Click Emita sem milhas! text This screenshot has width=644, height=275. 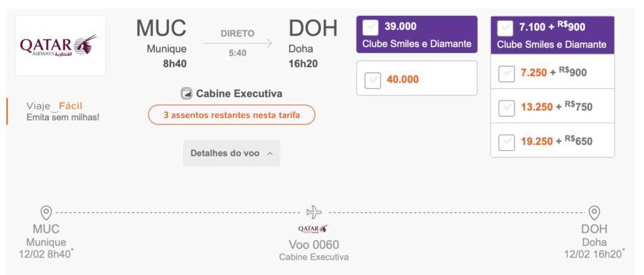point(63,117)
